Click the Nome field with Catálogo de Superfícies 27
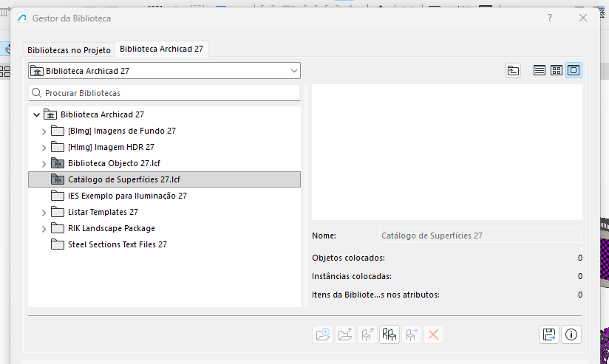This screenshot has height=364, width=609. click(480, 236)
